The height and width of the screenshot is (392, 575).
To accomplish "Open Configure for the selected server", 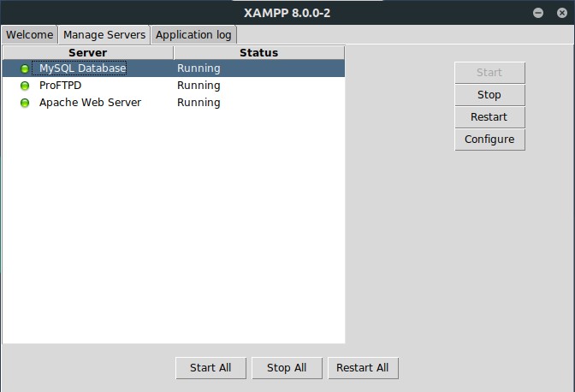I will [x=489, y=140].
